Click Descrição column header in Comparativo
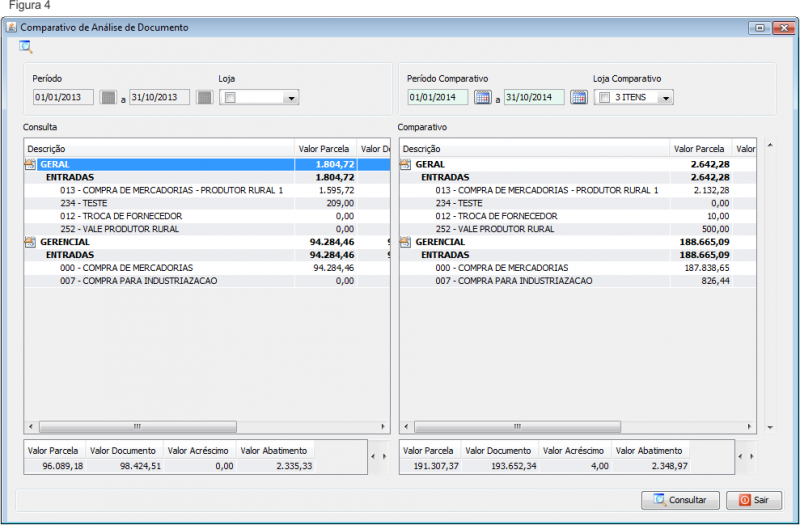Viewport: 800px width, 525px height. click(534, 149)
